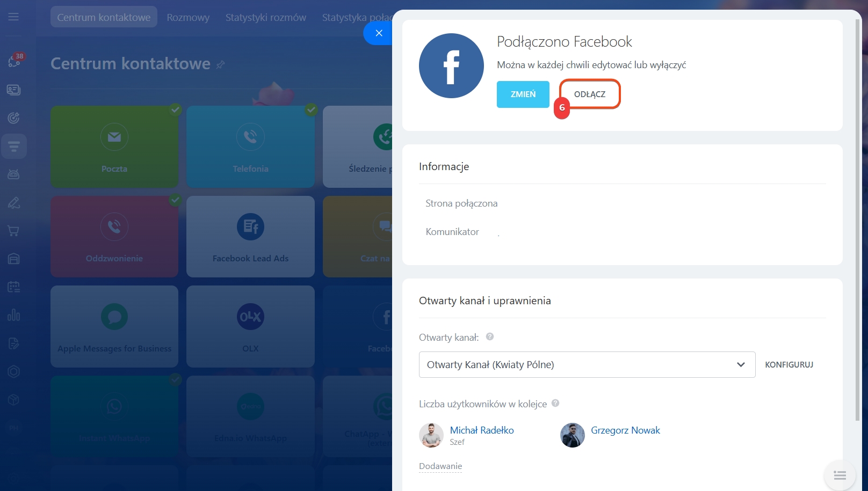Click the Facebook logo in the panel
Screen dimensions: 868x491
coord(451,65)
